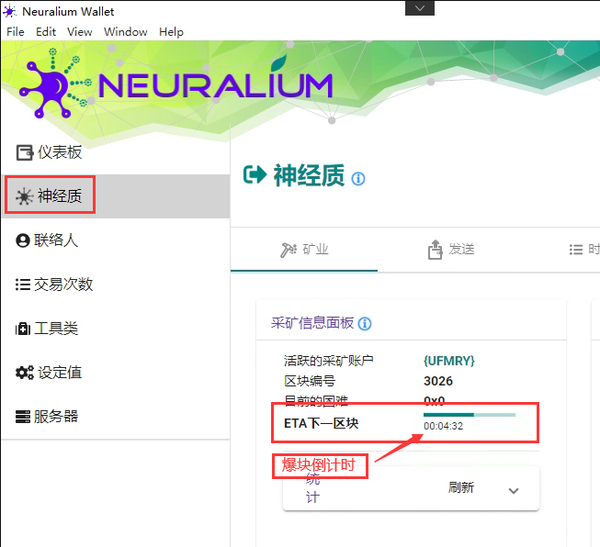Switch to the 发送 send tab

point(450,249)
